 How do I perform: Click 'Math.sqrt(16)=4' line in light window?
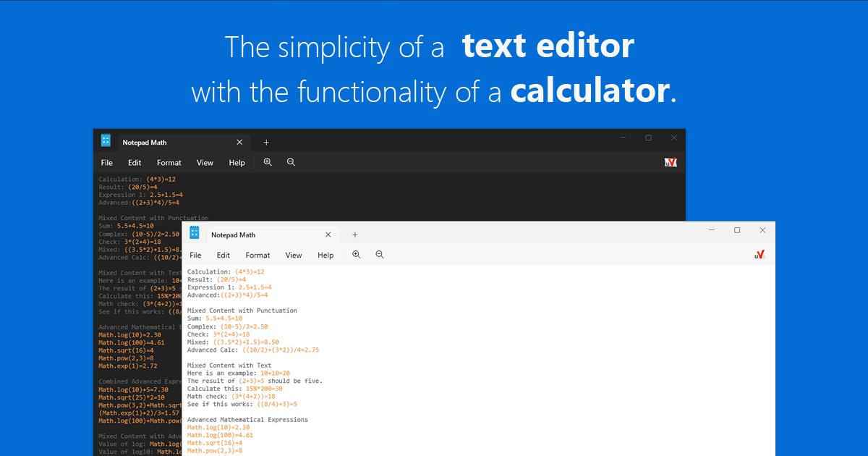point(215,443)
